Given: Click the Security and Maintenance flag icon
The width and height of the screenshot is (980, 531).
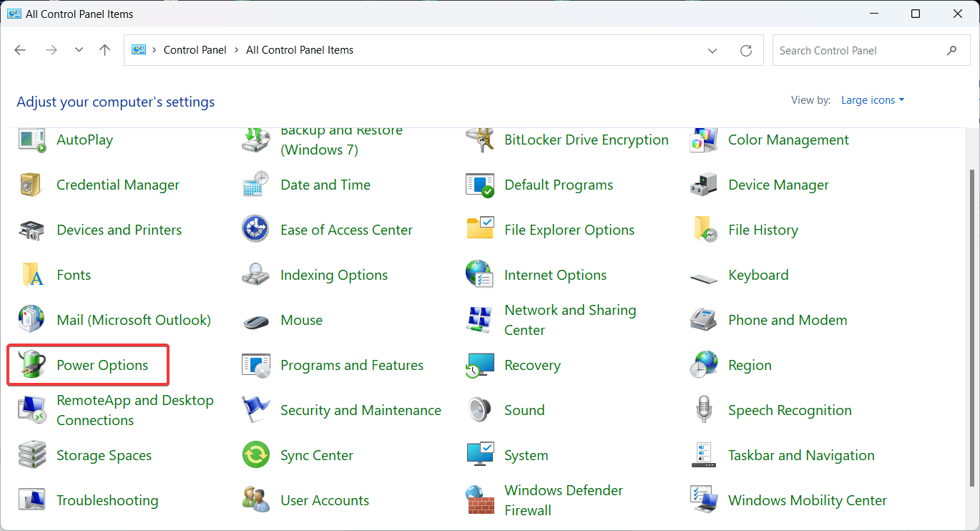Looking at the screenshot, I should point(255,410).
